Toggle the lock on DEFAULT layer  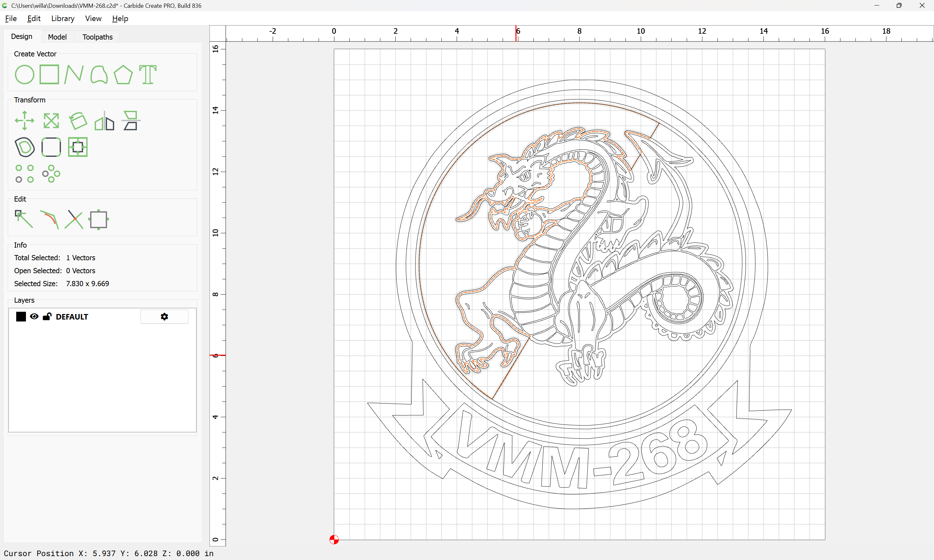(47, 317)
